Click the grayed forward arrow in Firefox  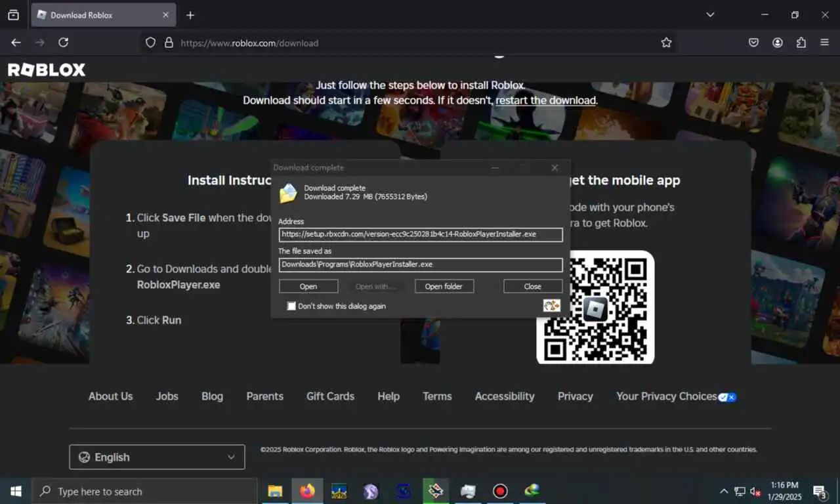coord(40,43)
